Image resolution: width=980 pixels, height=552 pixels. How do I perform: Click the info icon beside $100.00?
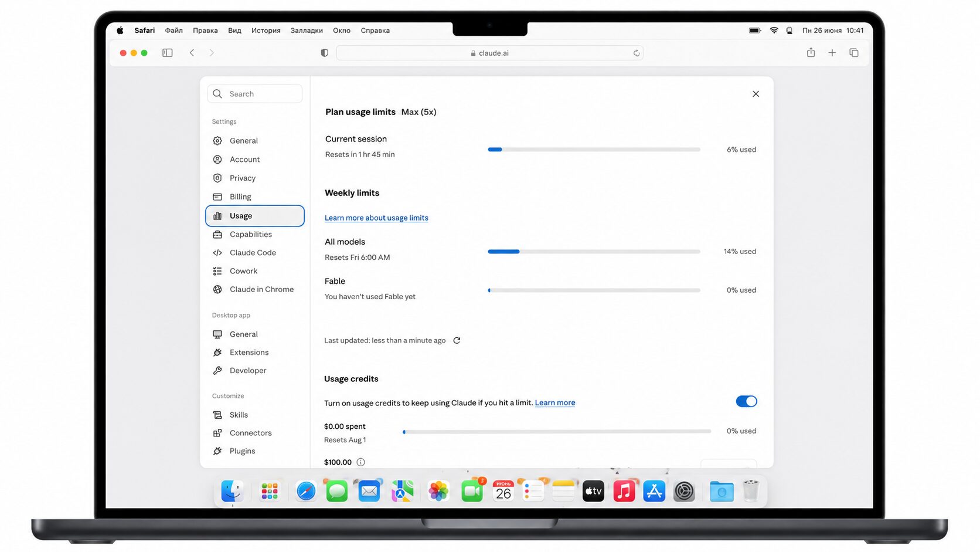pyautogui.click(x=361, y=462)
